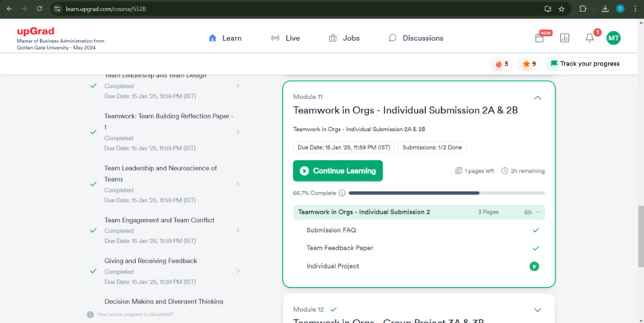Open notifications bell icon
This screenshot has width=644, height=323.
(x=590, y=38)
